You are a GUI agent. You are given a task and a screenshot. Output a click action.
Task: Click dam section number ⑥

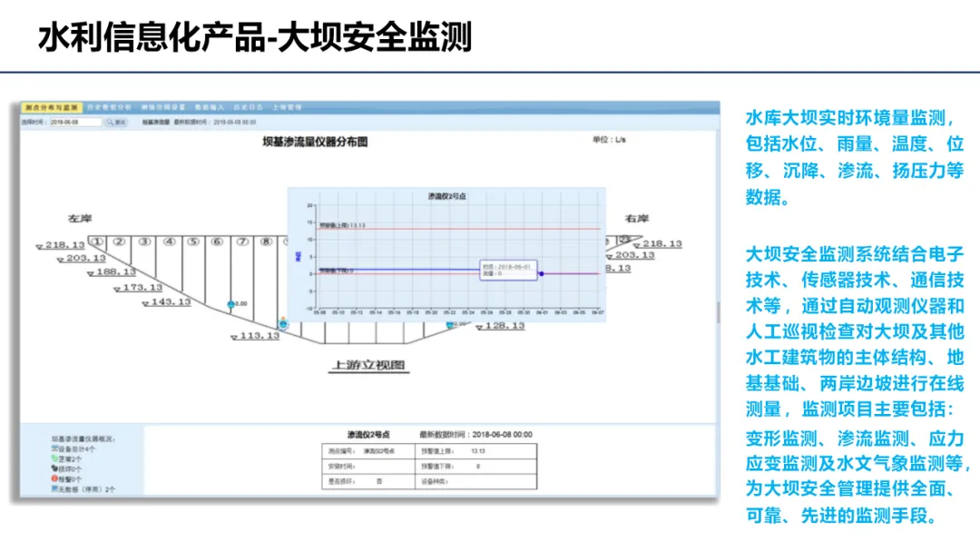[x=217, y=241]
